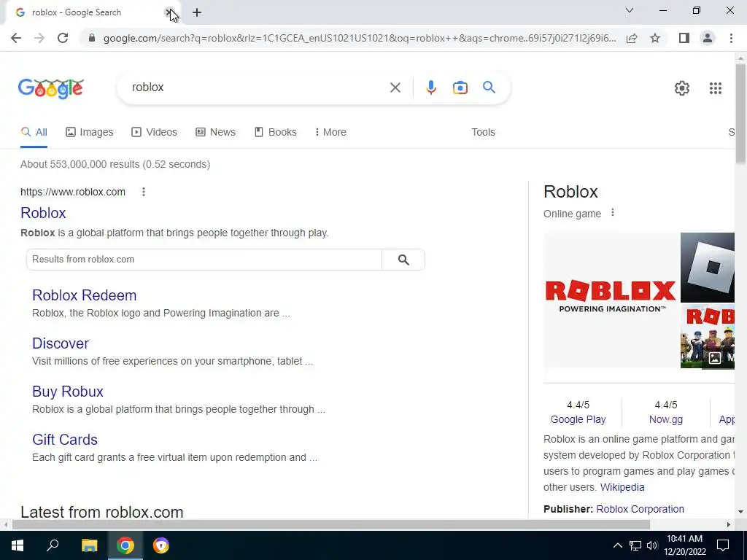The image size is (747, 560).
Task: Click the browser back arrow
Action: pyautogui.click(x=16, y=38)
